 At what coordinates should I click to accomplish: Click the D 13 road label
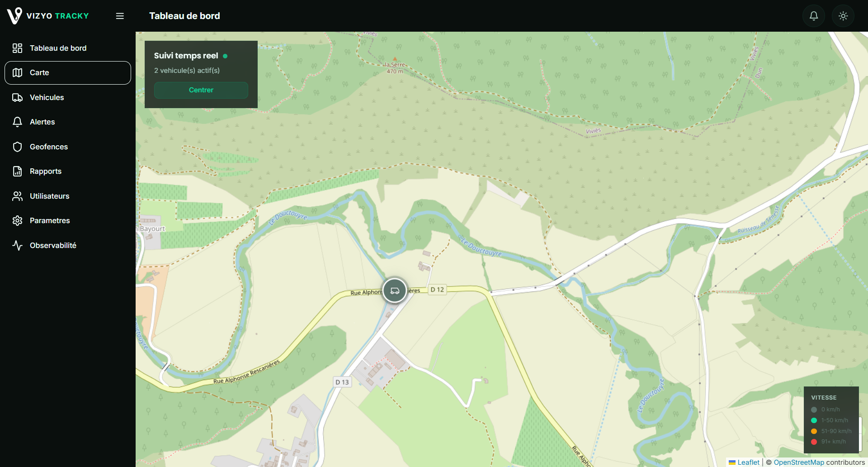coord(342,382)
